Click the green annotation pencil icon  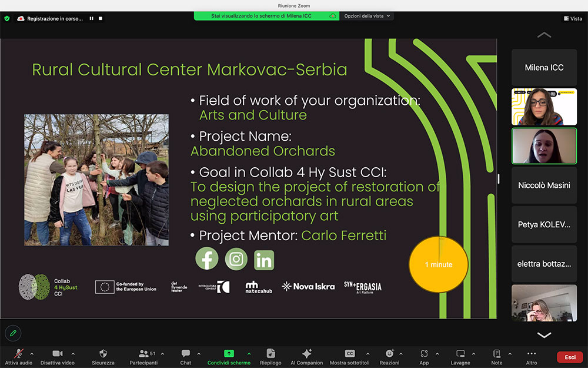point(13,333)
